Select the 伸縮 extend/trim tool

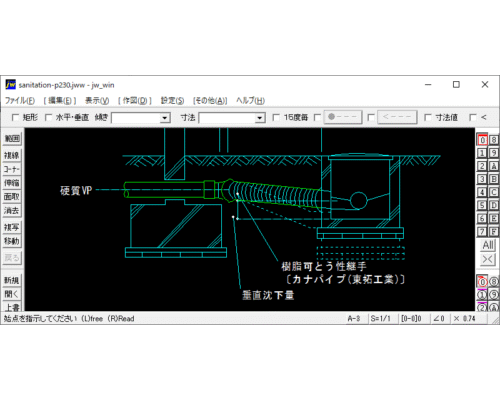(12, 183)
